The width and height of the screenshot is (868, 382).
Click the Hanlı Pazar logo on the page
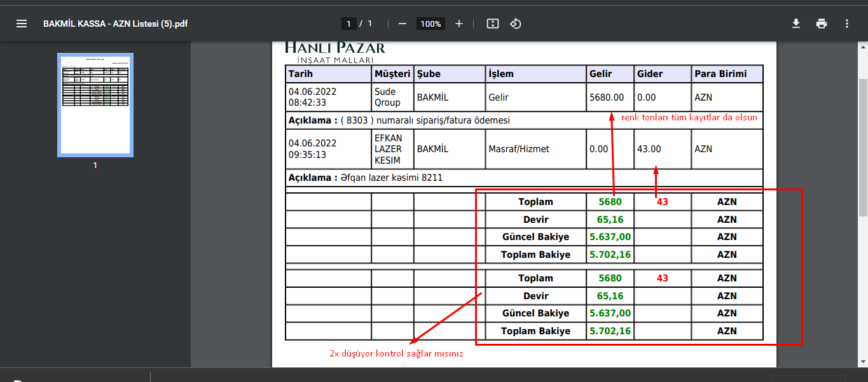point(334,52)
